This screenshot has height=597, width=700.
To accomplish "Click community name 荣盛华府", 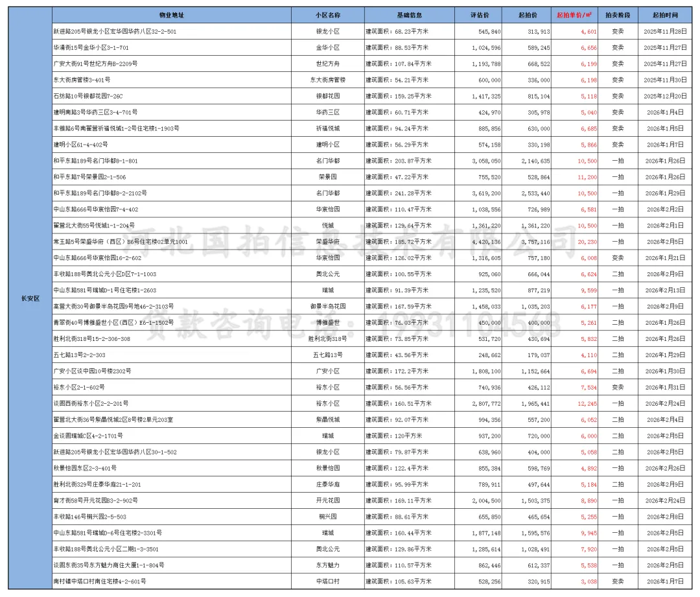I will [x=328, y=242].
